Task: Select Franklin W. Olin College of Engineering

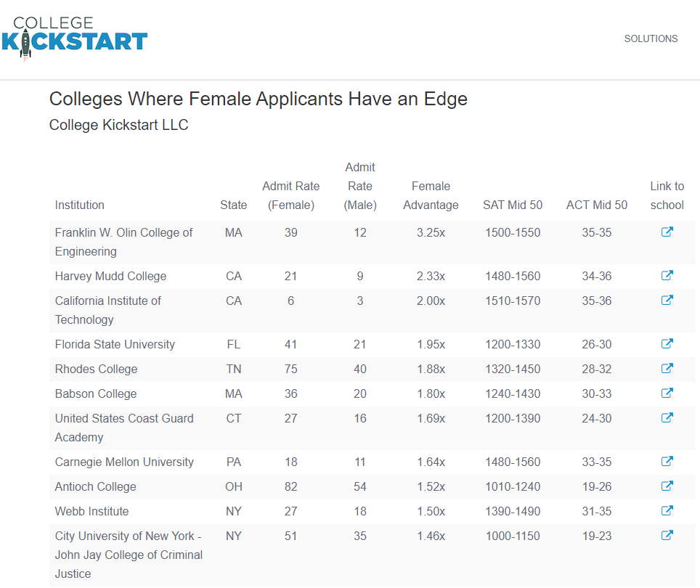Action: coord(123,242)
